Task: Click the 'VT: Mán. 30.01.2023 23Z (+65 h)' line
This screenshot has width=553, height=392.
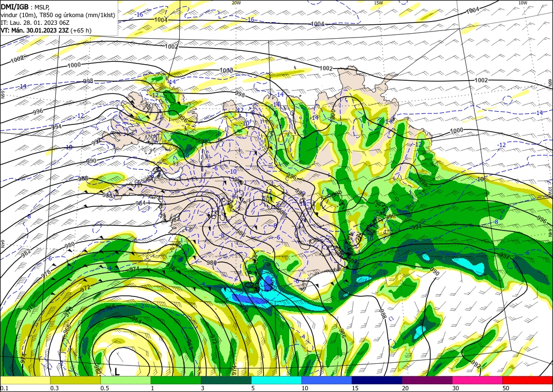Action: point(46,30)
